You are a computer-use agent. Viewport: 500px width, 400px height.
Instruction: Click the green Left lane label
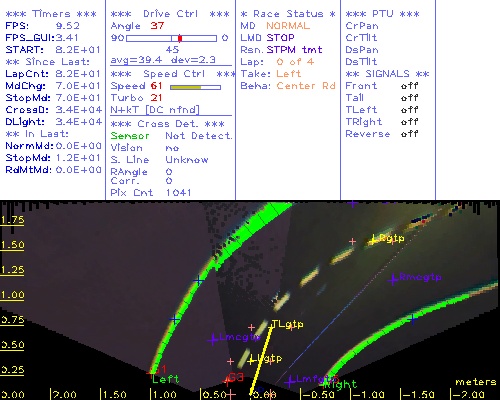[165, 379]
